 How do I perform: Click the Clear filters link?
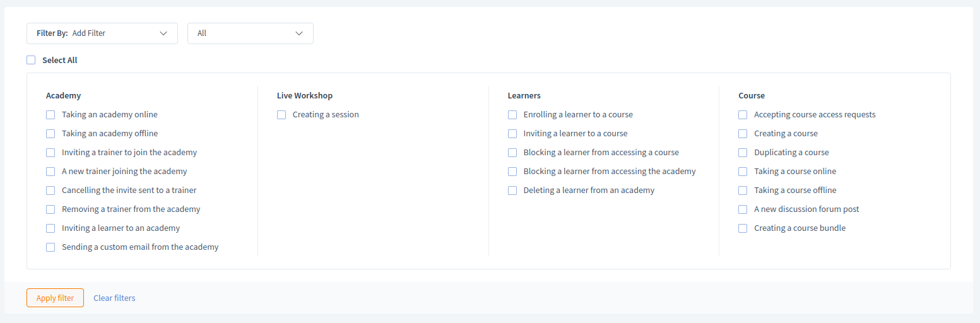(114, 298)
